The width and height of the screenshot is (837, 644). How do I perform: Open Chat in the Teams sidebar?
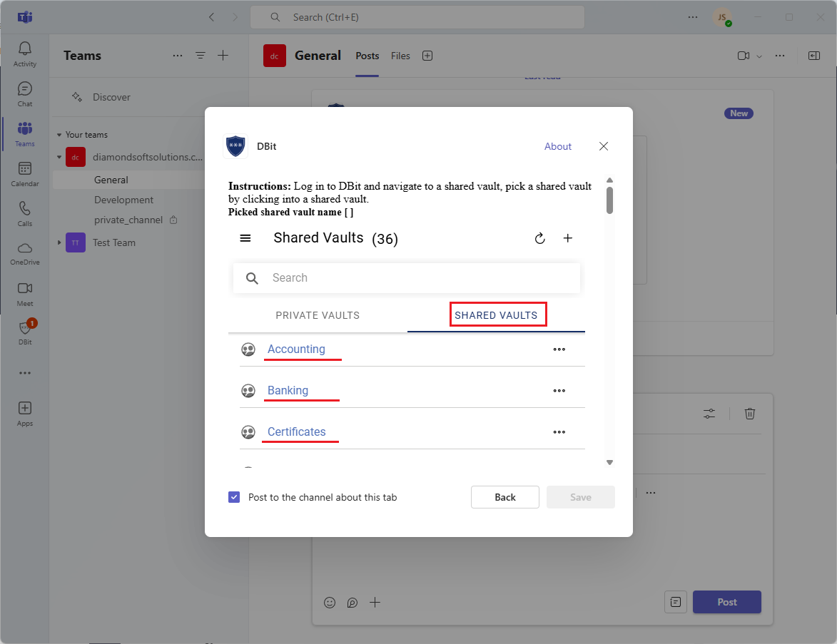pyautogui.click(x=24, y=94)
